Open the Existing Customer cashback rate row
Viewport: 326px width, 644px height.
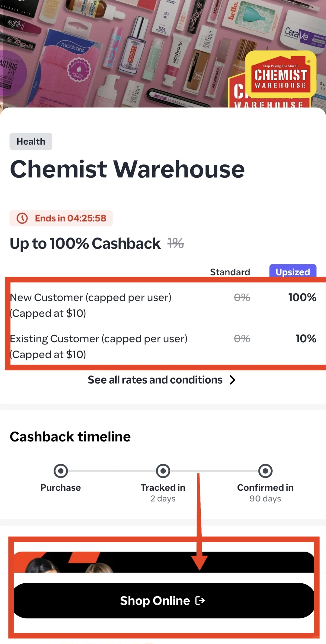(163, 346)
